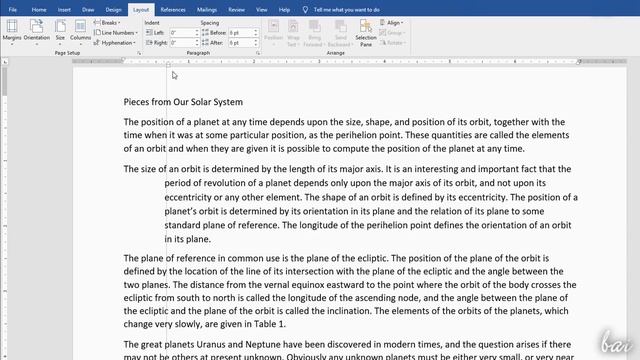Expand the Breaks dropdown

[107, 23]
